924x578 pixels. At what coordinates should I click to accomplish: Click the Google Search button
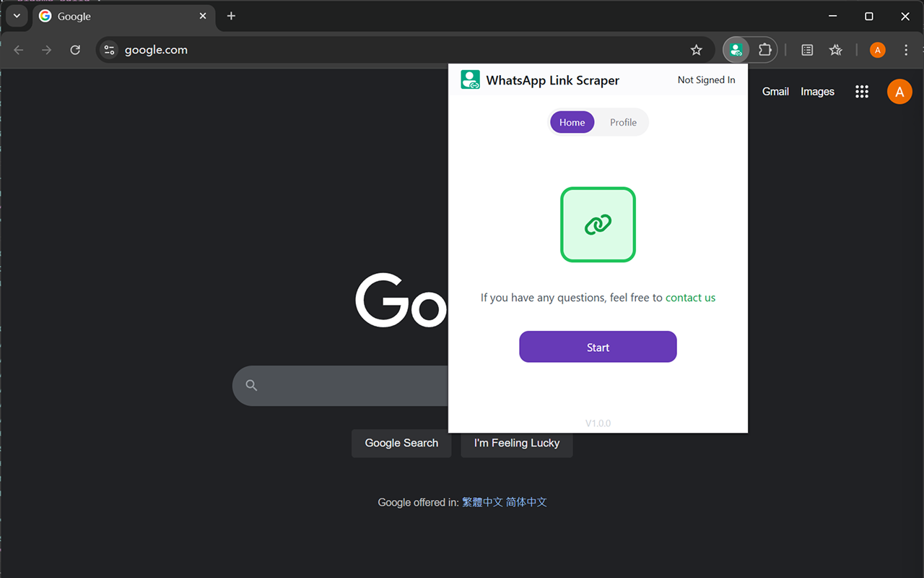pos(401,443)
